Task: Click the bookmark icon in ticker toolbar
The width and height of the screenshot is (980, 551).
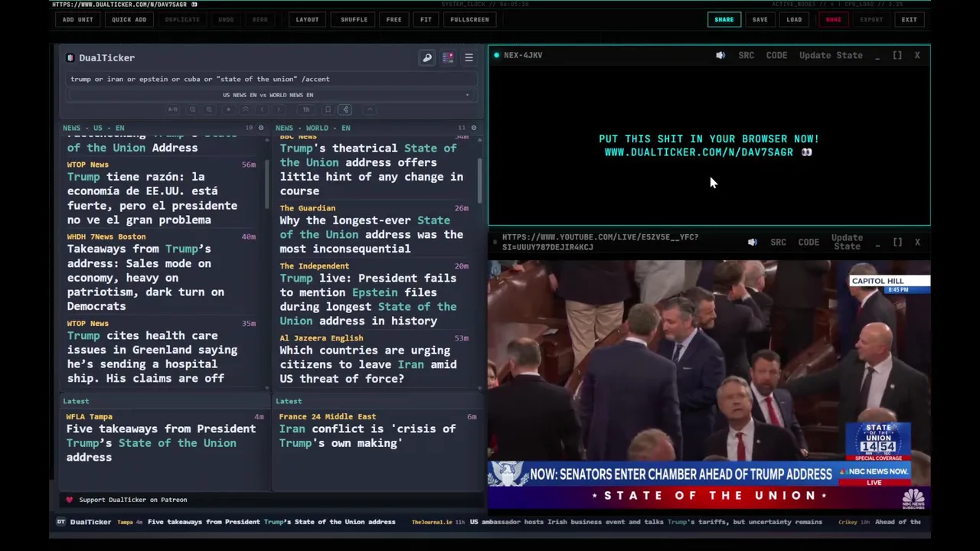Action: pos(328,109)
